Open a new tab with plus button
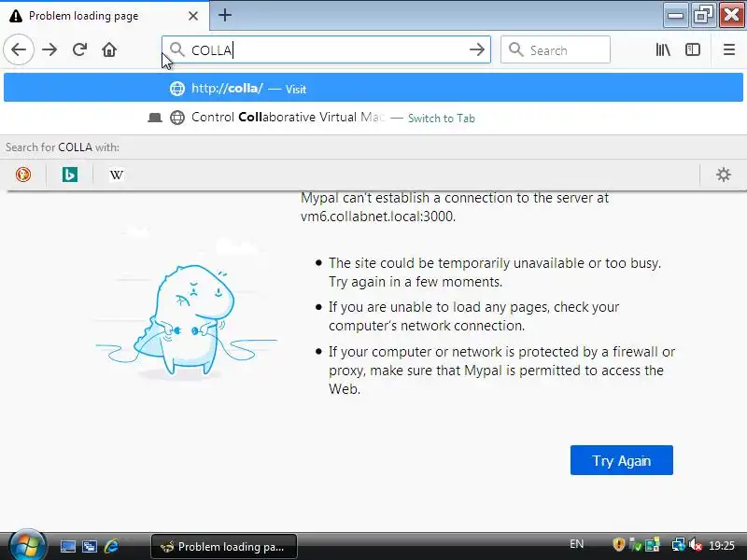This screenshot has width=747, height=560. point(225,15)
